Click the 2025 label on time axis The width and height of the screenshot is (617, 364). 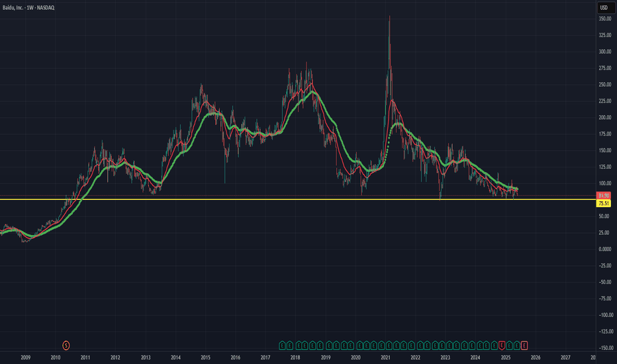tap(506, 357)
